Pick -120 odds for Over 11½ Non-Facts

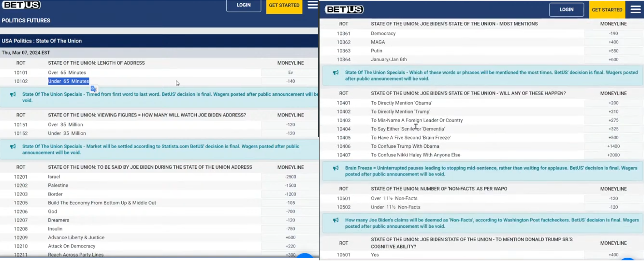(x=613, y=199)
